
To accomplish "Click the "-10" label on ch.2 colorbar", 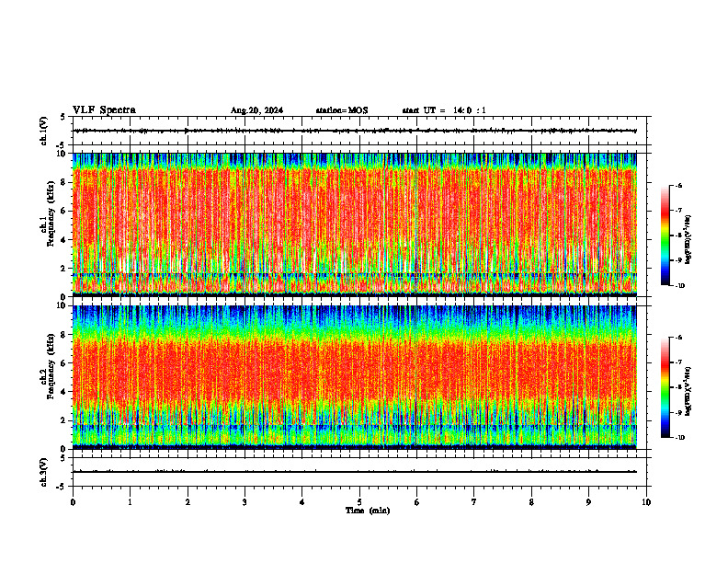I will tap(680, 438).
